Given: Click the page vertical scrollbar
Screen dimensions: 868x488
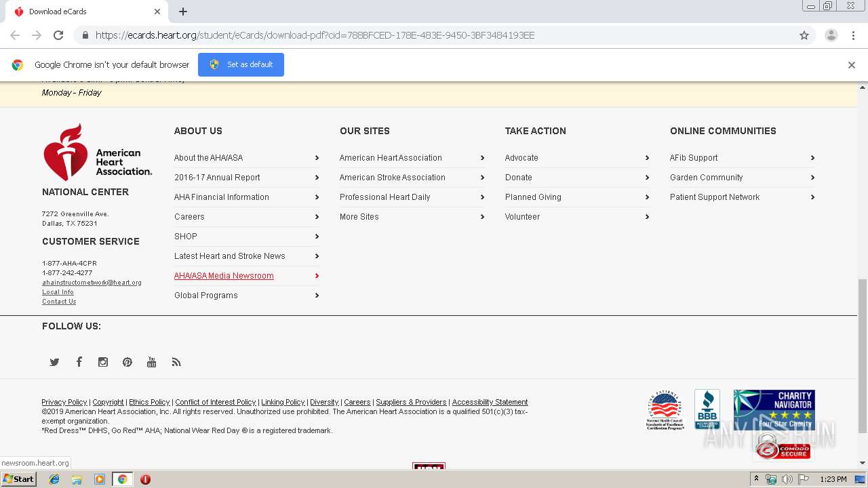Looking at the screenshot, I should coord(863,355).
